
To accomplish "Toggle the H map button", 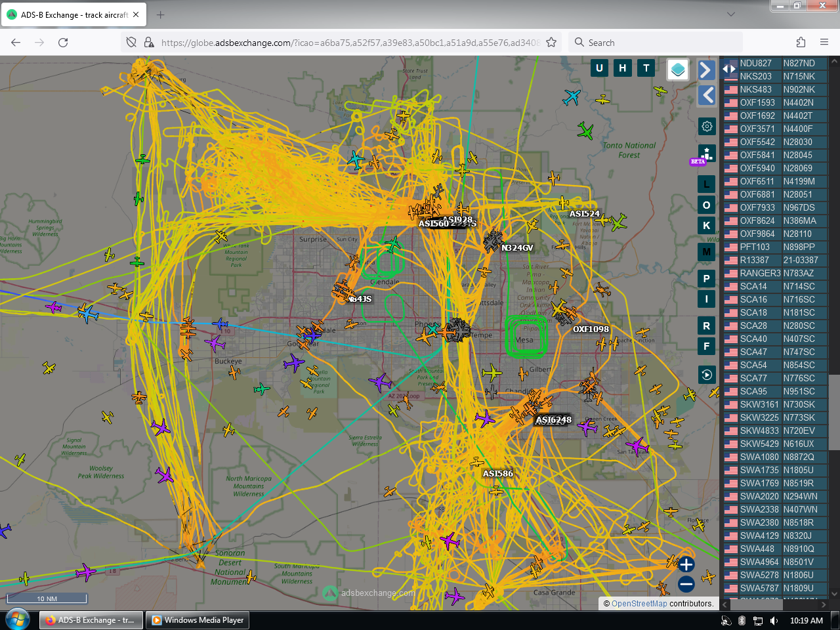I will coord(623,68).
